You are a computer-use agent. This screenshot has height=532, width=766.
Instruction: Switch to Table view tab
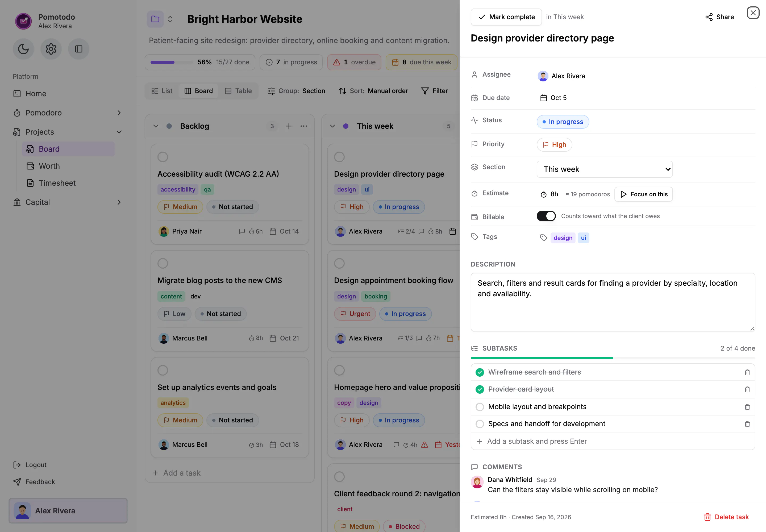238,91
